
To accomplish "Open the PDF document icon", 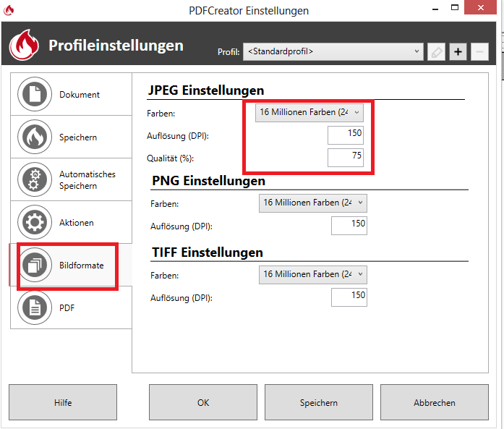I will point(35,308).
